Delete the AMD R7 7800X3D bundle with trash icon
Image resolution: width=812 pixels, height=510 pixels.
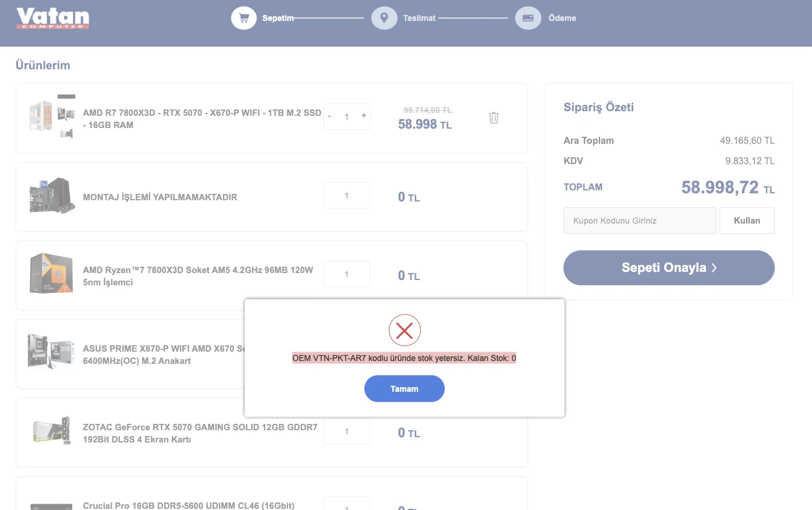tap(494, 118)
